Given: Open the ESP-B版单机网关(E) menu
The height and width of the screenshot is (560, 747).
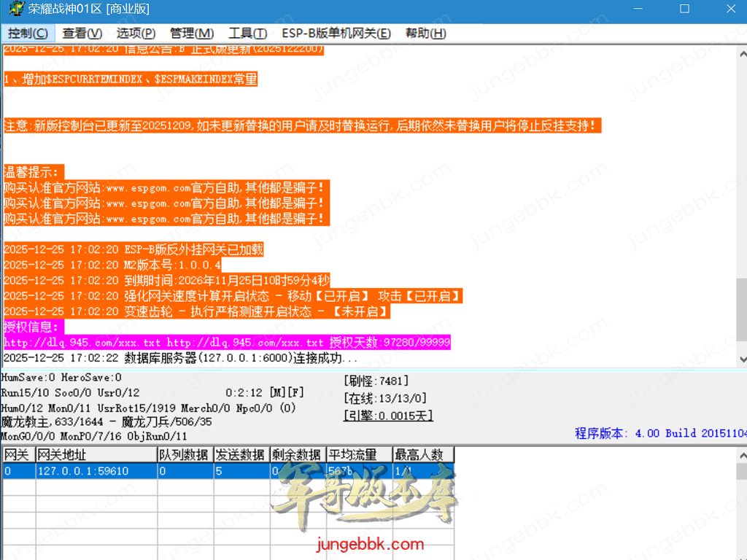Looking at the screenshot, I should (336, 34).
